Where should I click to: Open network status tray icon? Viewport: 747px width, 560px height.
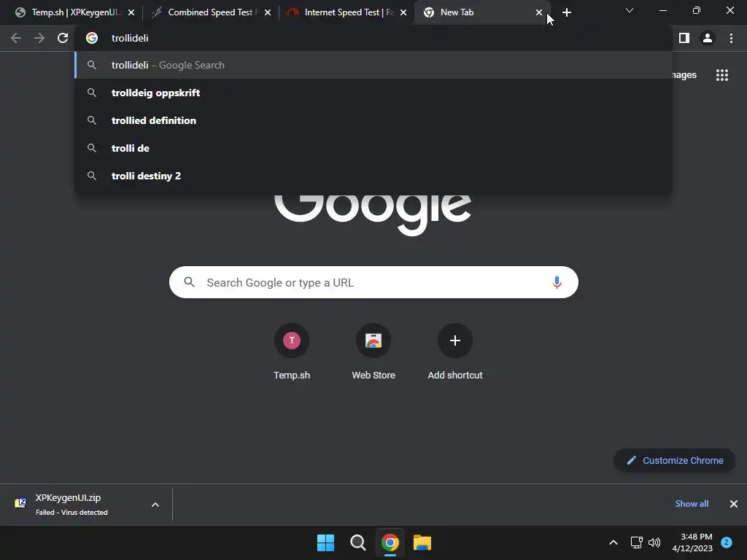coord(636,542)
